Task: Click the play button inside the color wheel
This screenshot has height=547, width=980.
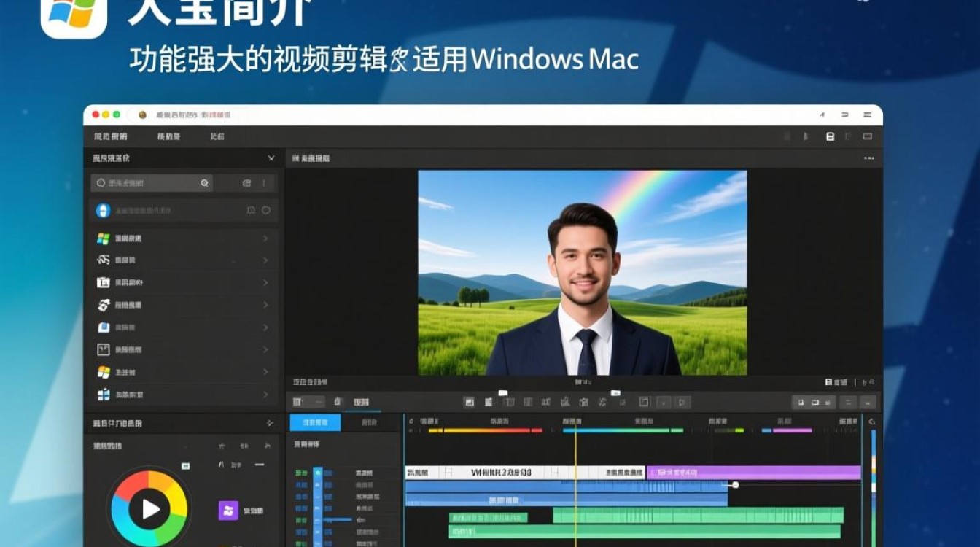Action: point(149,508)
